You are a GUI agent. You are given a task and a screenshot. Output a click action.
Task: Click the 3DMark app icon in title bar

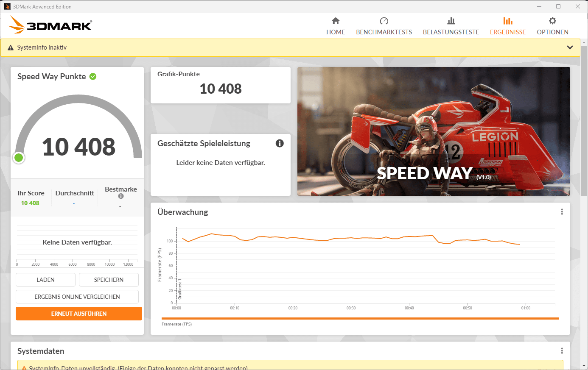(x=7, y=6)
